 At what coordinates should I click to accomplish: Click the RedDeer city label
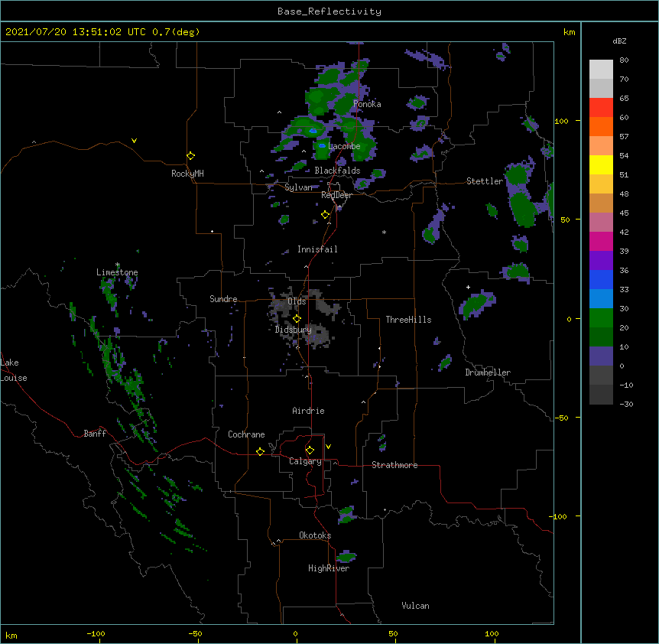pyautogui.click(x=336, y=195)
